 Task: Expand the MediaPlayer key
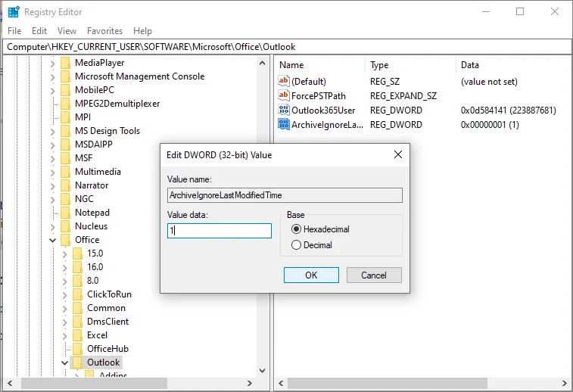click(53, 64)
